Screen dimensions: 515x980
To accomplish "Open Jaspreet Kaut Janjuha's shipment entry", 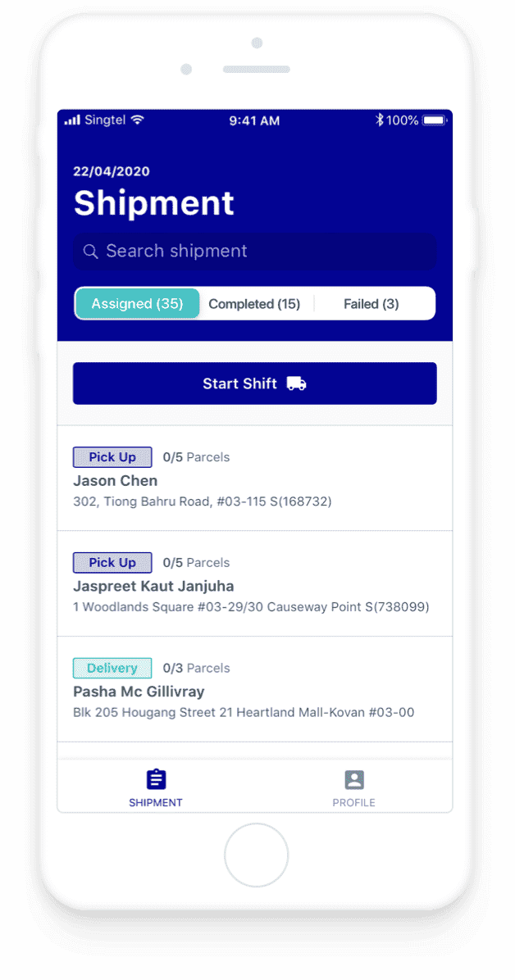I will [x=255, y=583].
